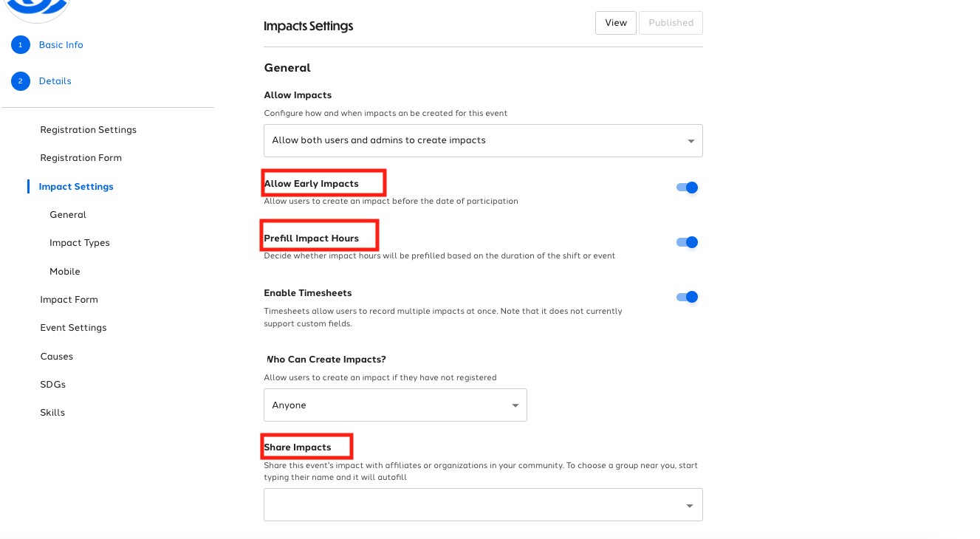Viewport: 980px width, 539px height.
Task: Jump to General subsection
Action: (68, 215)
